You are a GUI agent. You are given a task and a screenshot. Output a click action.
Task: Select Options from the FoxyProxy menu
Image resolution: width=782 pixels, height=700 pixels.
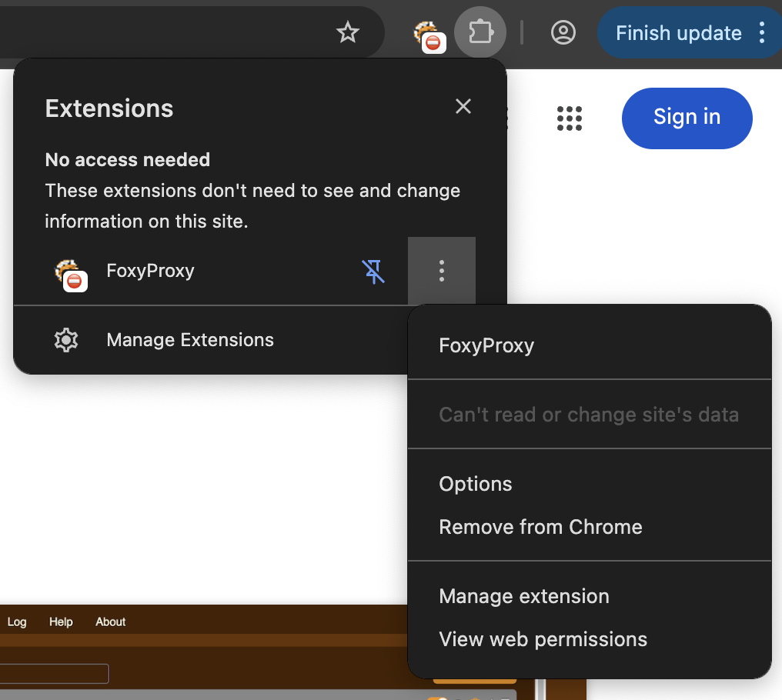[x=475, y=484]
